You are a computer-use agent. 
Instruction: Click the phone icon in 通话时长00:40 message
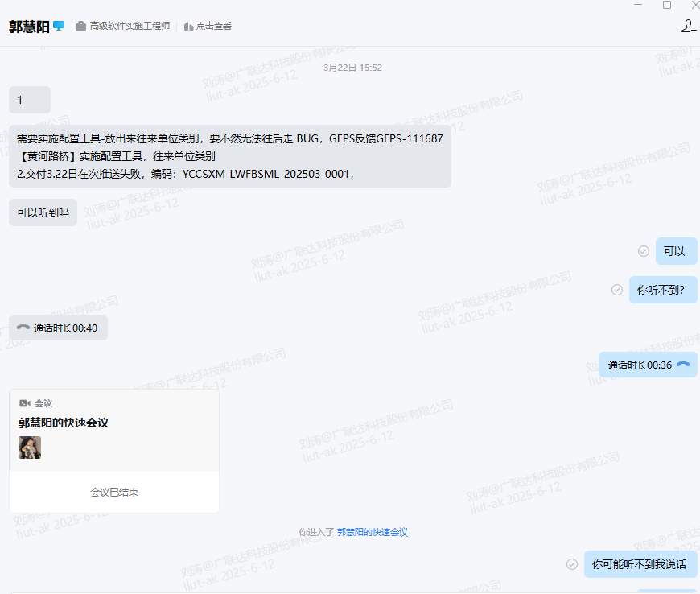(23, 328)
